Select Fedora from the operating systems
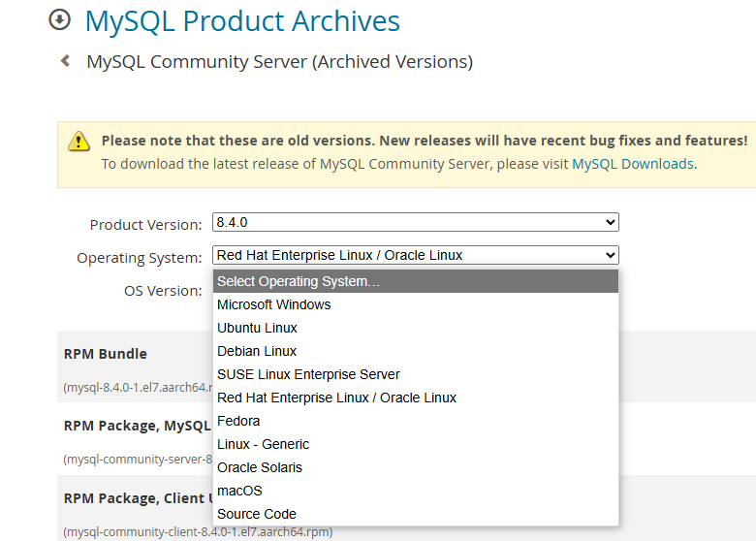Screen dimensions: 756x541 [238, 421]
